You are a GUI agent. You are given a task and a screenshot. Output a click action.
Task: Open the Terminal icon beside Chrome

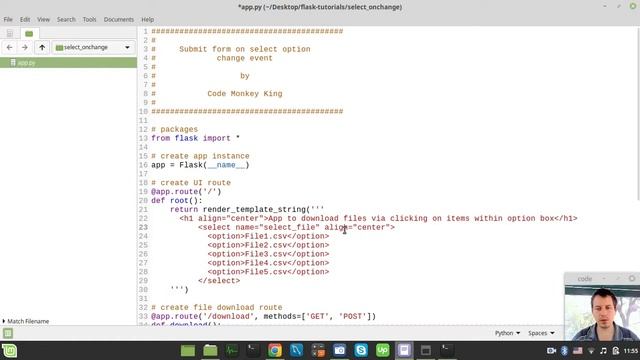tap(253, 351)
